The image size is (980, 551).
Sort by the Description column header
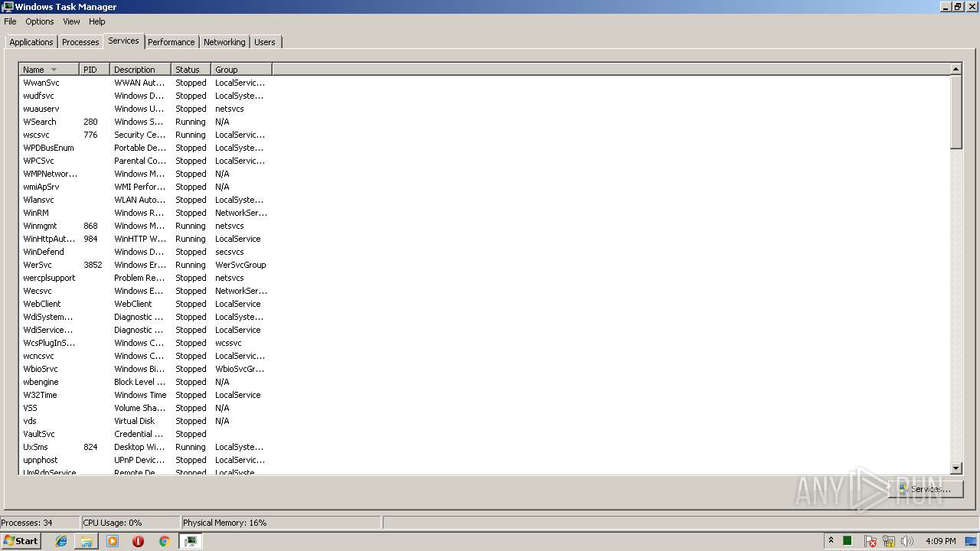(x=140, y=70)
